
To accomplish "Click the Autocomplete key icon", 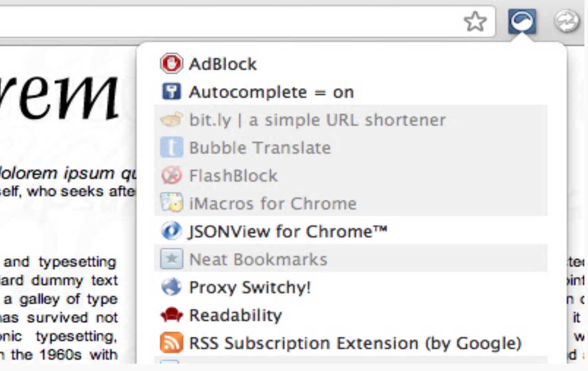I will coord(171,92).
